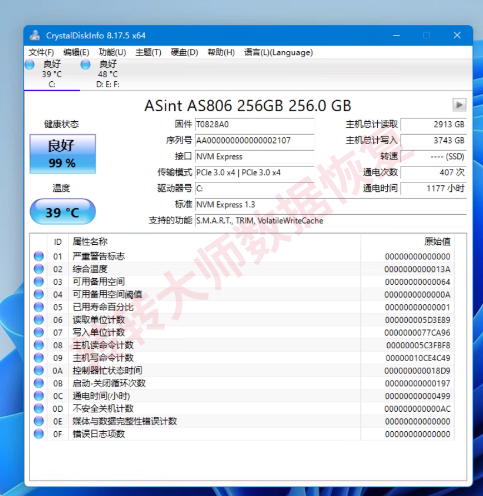Click the firmware field T0828A0
483x496 pixels.
coord(255,125)
